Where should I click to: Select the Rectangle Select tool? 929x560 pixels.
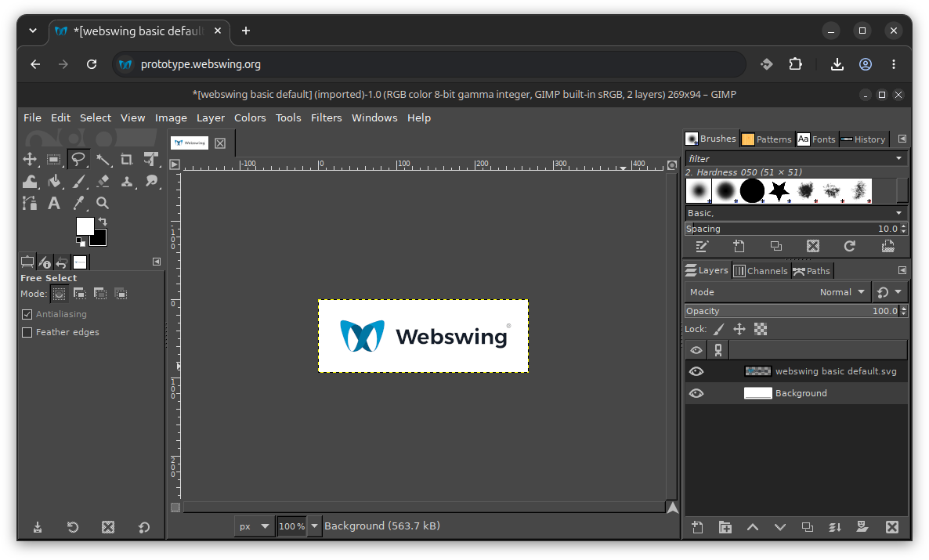(x=54, y=159)
